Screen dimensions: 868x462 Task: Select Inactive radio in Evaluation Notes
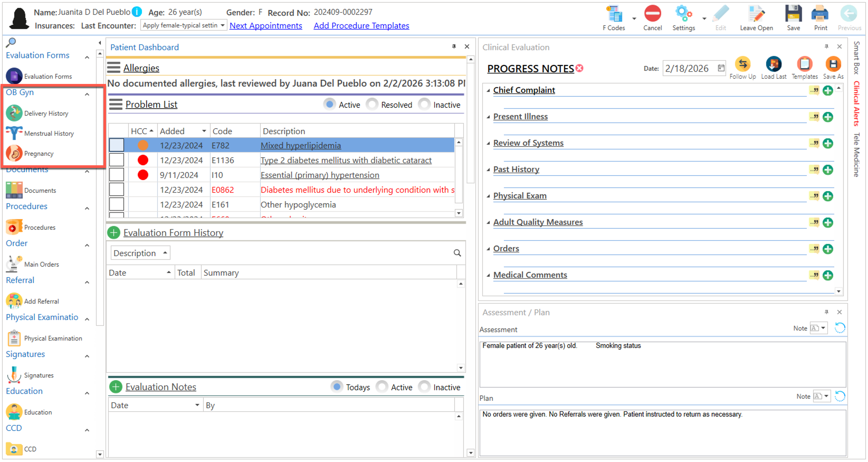tap(425, 387)
